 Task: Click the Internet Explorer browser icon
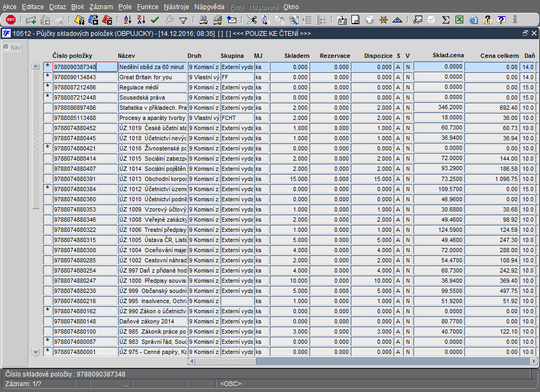(x=474, y=20)
